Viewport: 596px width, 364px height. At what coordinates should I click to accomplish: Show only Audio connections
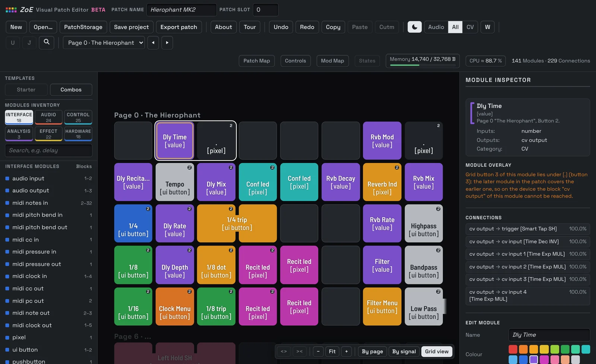point(436,27)
